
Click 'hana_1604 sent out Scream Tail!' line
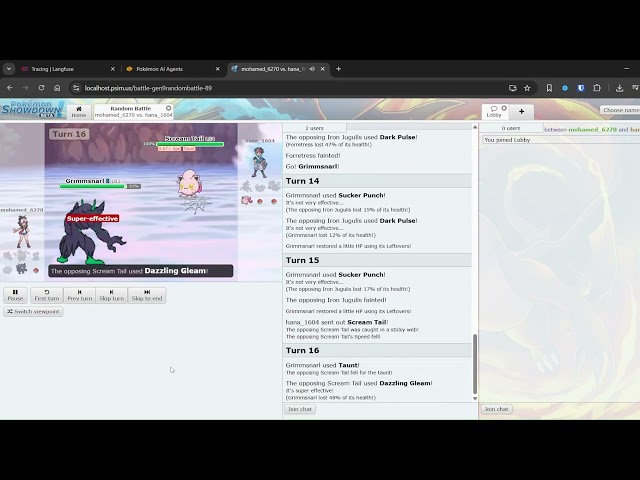tap(337, 322)
